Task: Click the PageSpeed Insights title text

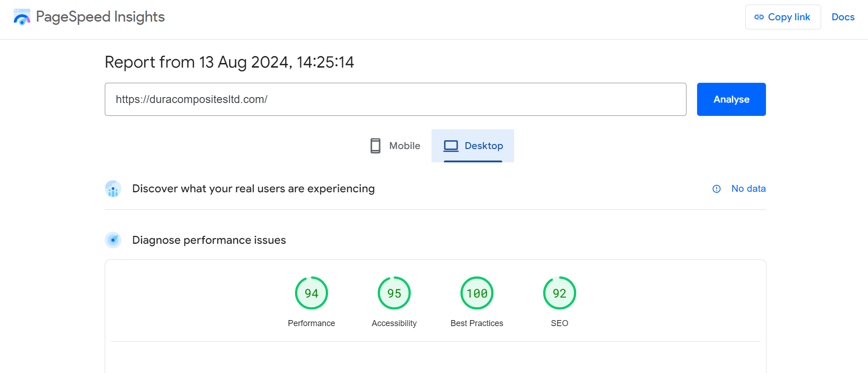Action: click(x=100, y=17)
